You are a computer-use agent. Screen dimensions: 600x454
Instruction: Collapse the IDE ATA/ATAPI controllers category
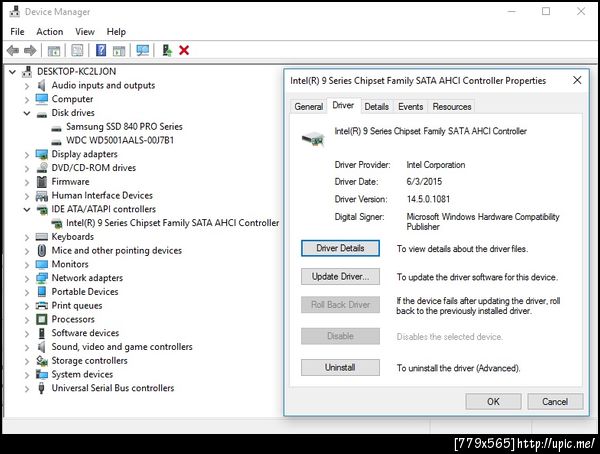(27, 209)
